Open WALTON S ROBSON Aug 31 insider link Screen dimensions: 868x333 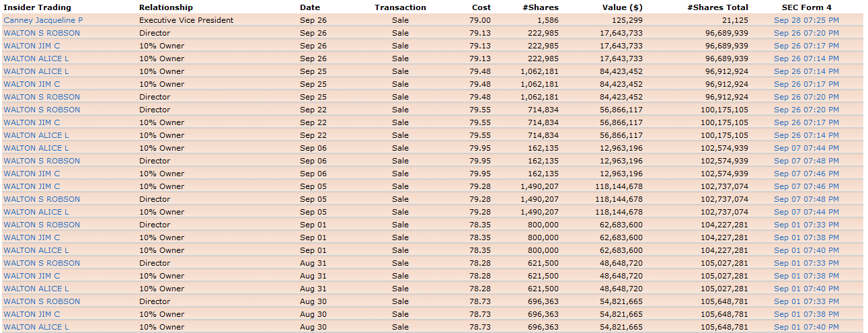pos(42,263)
